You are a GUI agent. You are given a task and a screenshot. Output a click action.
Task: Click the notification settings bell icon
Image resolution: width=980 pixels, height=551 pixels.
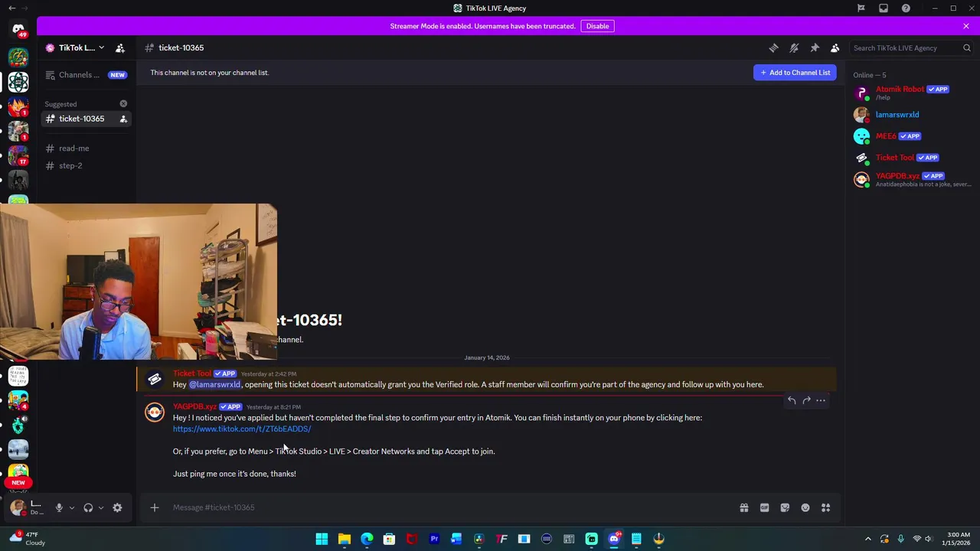pos(794,47)
